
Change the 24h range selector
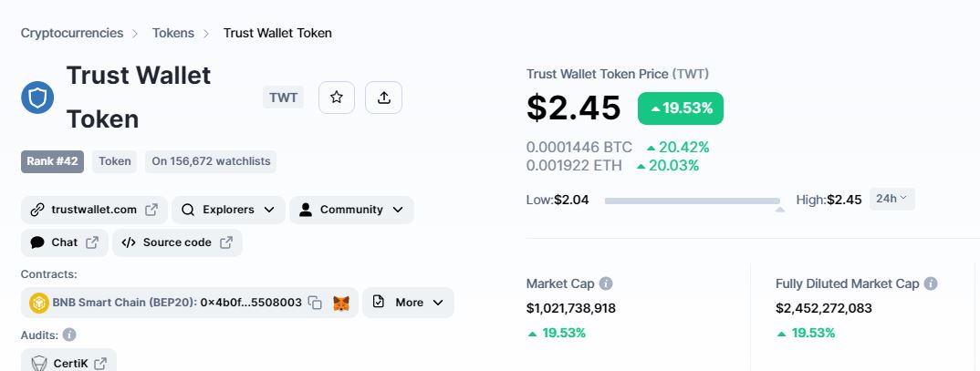891,200
